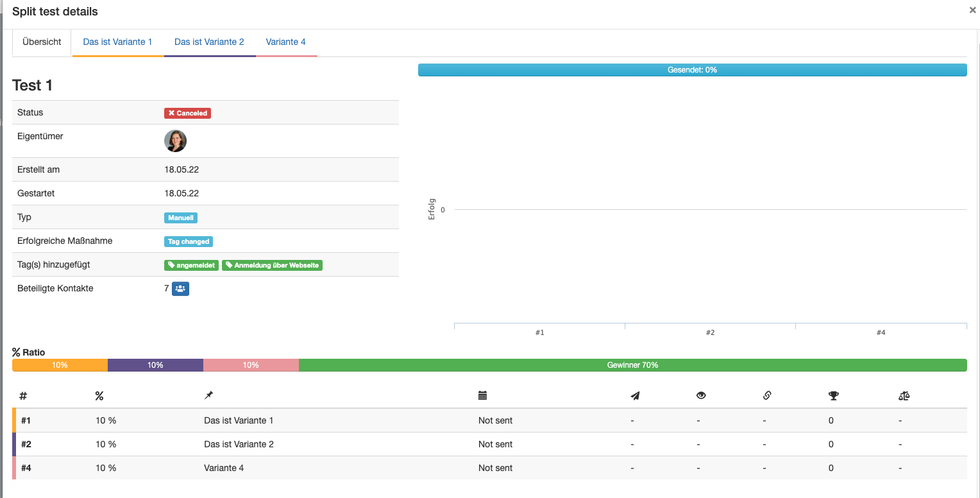Click the contacts group icon button
980x498 pixels.
point(180,289)
